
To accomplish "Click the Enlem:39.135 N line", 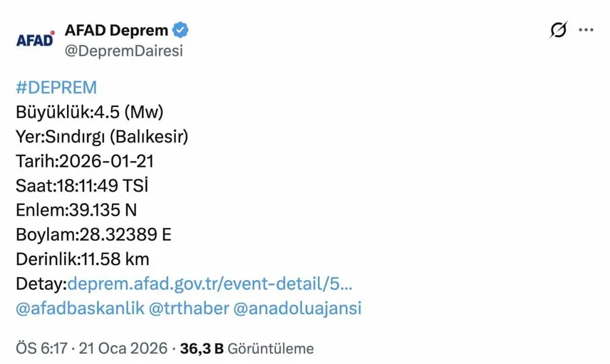I will point(76,210).
